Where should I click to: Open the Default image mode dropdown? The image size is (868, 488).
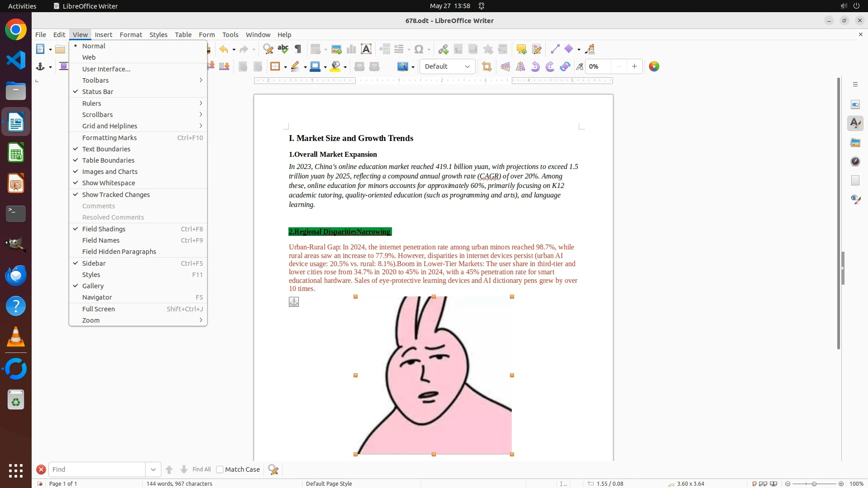(x=467, y=67)
